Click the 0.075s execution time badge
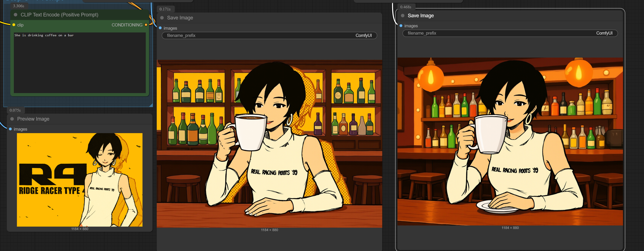Viewport: 644px width, 251px height. coord(15,110)
